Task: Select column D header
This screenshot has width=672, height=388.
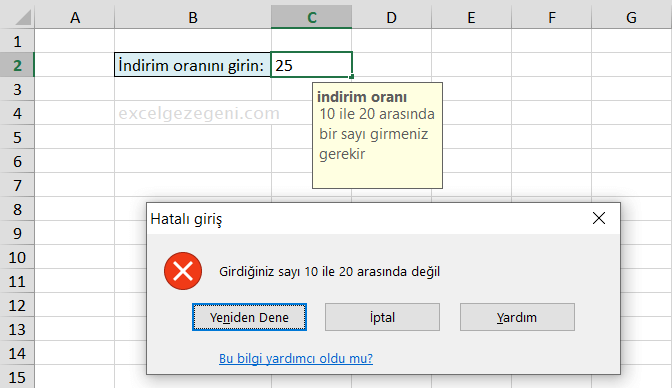Action: (391, 17)
